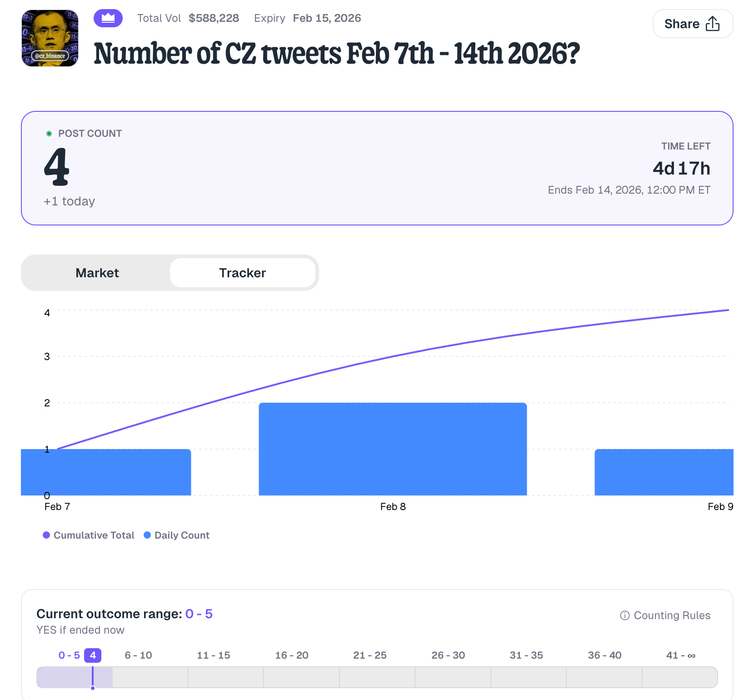This screenshot has height=700, width=749.
Task: Click the Feb 9 daily count bar
Action: pyautogui.click(x=664, y=472)
